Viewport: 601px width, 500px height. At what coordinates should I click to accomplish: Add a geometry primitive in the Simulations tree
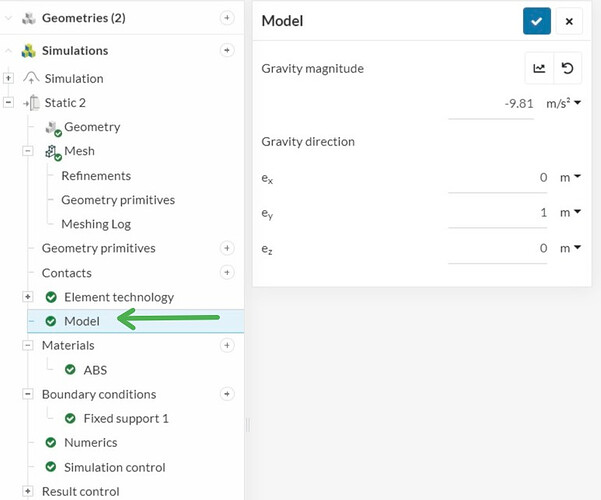226,248
